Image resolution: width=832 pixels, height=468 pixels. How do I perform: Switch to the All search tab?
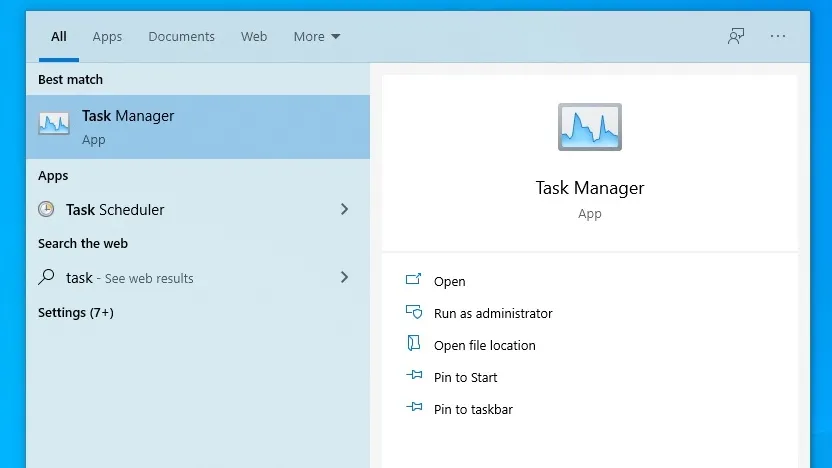click(x=58, y=37)
